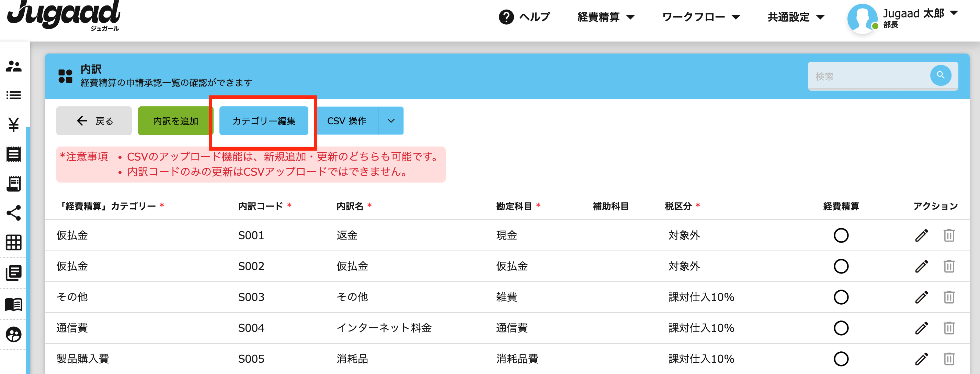The image size is (980, 374).
Task: Select the S001 code cell
Action: pos(251,235)
